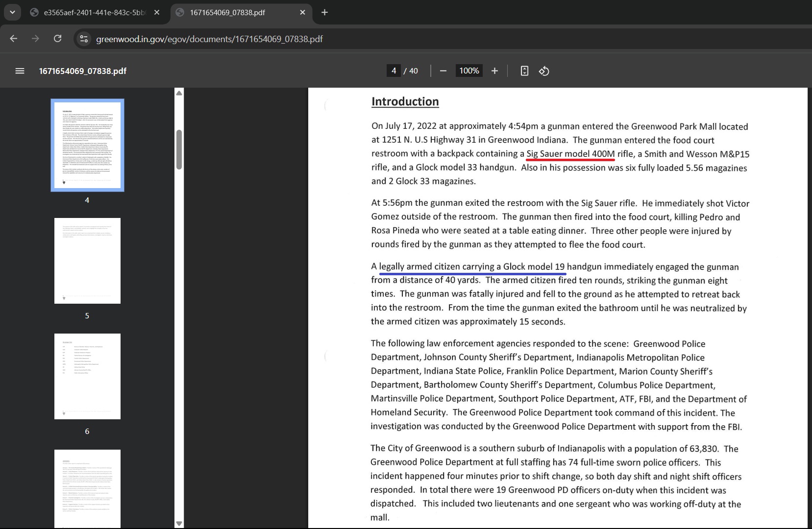Screen dimensions: 812x529
Task: Click the text 'approximately 15 seconds'
Action: pos(513,321)
